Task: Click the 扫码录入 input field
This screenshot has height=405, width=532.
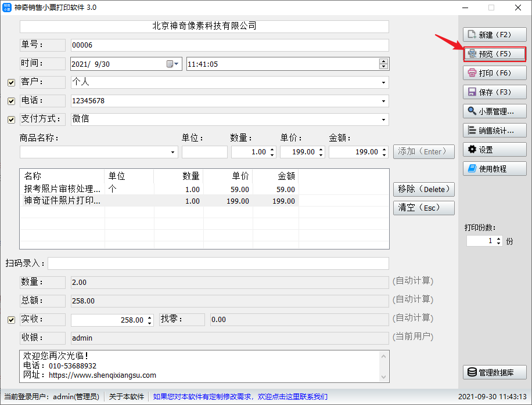Action: [218, 263]
